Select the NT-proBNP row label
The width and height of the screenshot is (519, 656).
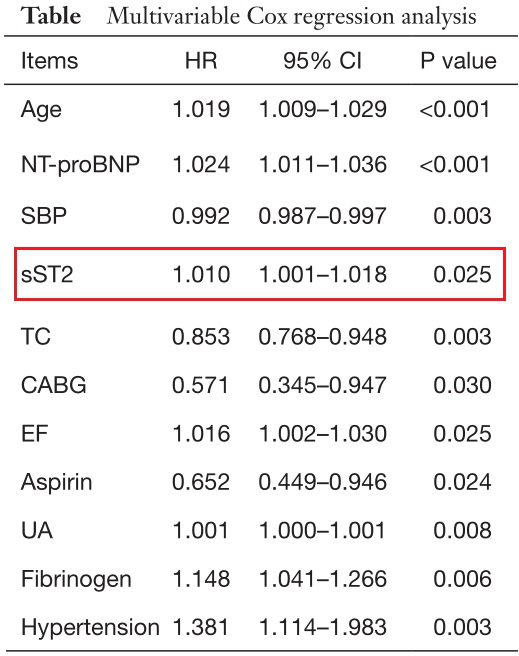click(x=80, y=164)
